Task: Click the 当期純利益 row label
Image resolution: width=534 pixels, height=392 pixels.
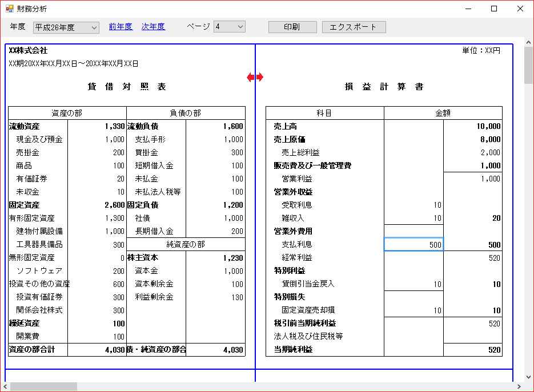Action: click(x=294, y=349)
